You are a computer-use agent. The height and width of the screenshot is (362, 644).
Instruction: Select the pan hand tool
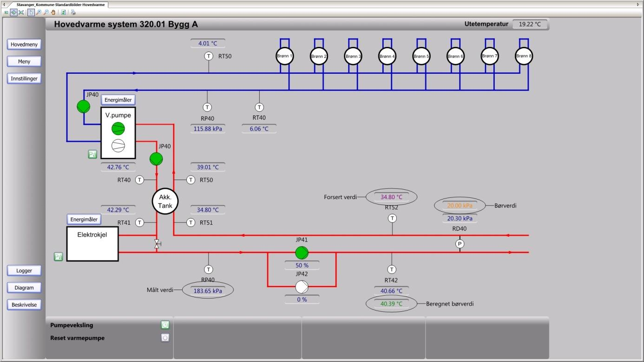pyautogui.click(x=53, y=13)
